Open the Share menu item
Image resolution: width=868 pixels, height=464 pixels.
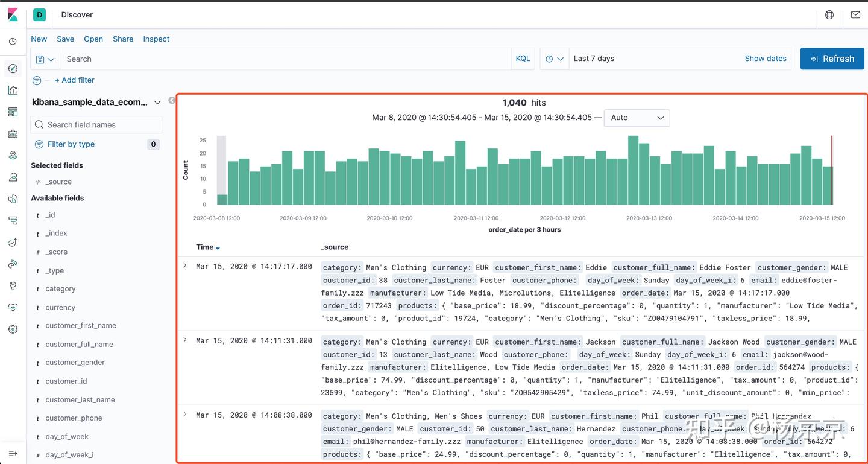point(123,39)
